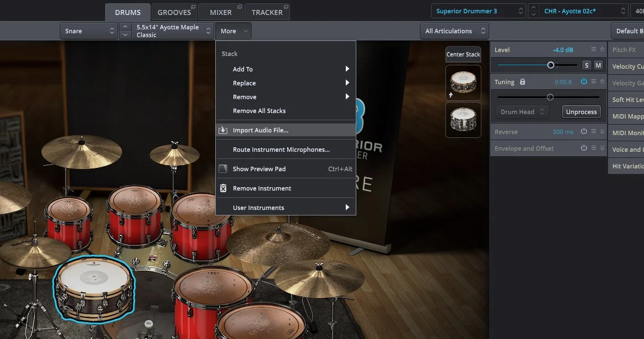
Task: Expand the Envelope and Offset section
Action: tap(602, 148)
